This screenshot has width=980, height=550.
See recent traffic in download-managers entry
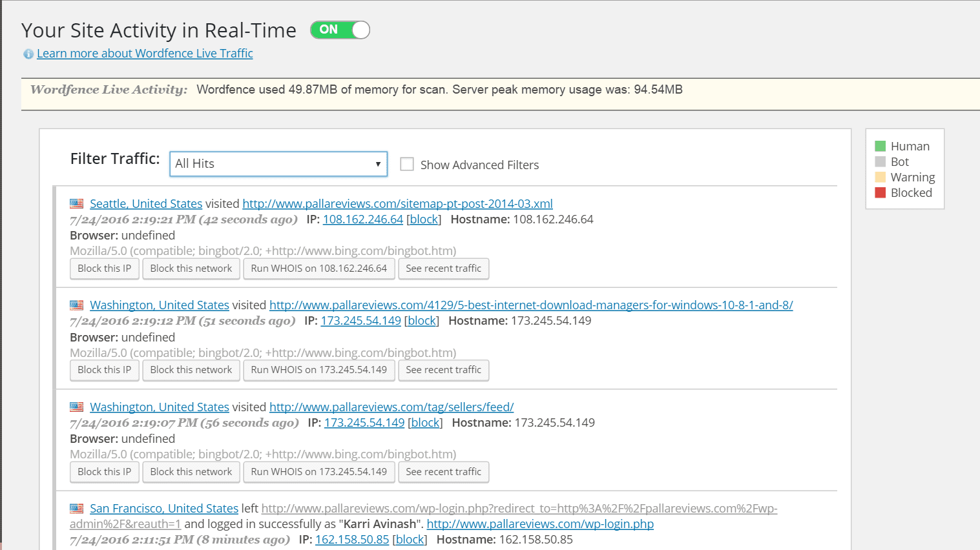point(444,370)
